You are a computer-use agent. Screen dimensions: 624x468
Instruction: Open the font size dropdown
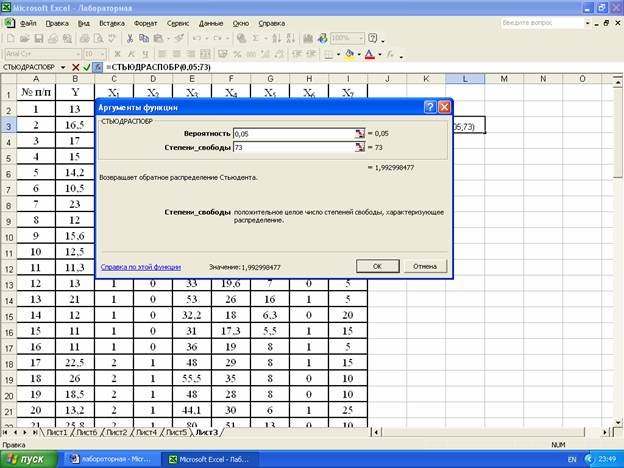(103, 53)
